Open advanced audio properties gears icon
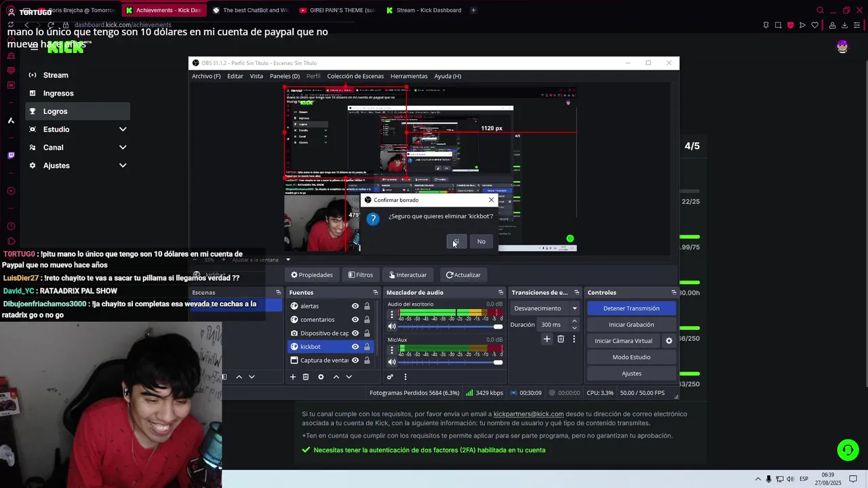Screen dimensions: 868x488 390,377
